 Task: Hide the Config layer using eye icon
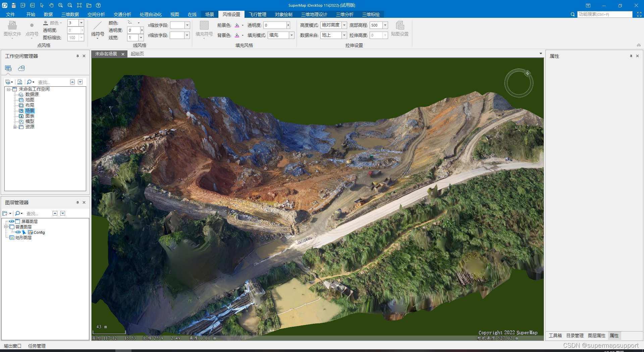18,232
